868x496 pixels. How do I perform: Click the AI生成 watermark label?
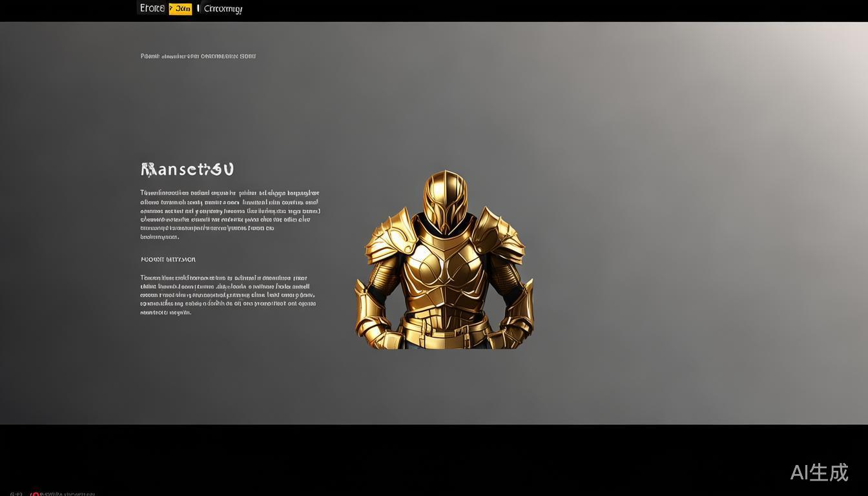(819, 473)
